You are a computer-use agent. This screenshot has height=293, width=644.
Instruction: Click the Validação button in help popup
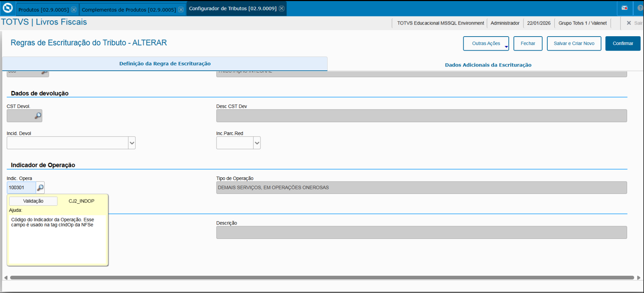coord(33,201)
